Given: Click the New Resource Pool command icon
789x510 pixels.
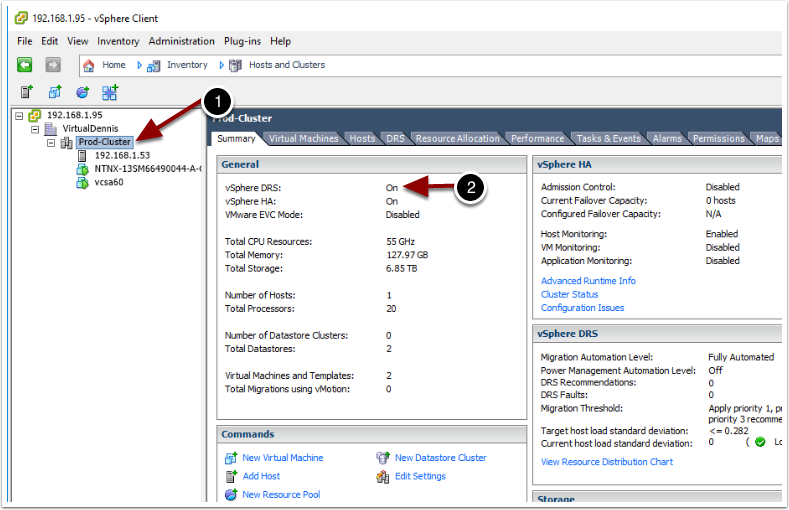Looking at the screenshot, I should [x=231, y=495].
